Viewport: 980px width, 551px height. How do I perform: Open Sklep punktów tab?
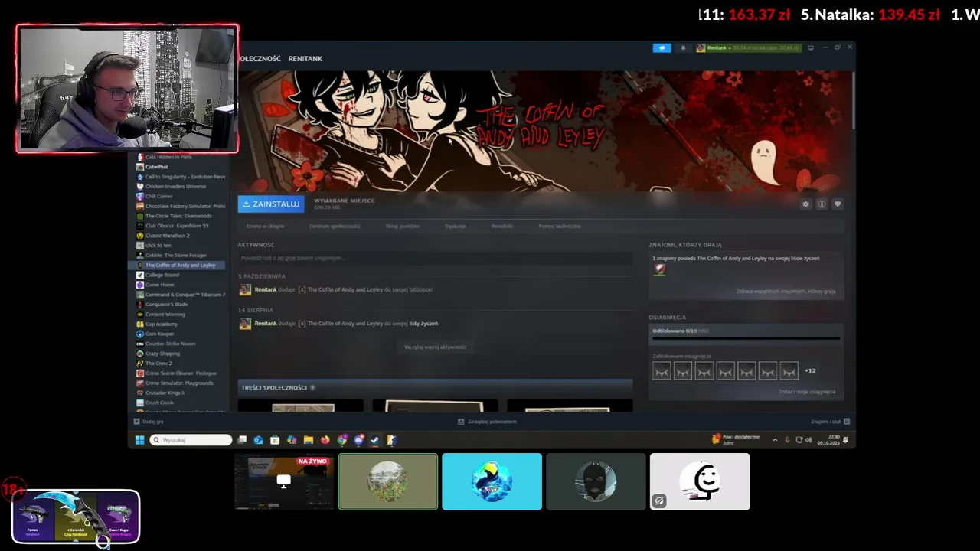click(403, 227)
